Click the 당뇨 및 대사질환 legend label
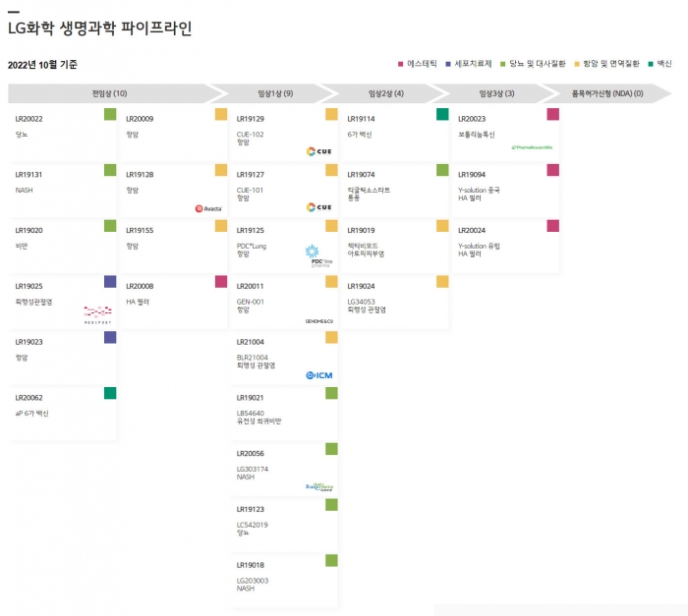688x616 pixels. pyautogui.click(x=537, y=64)
